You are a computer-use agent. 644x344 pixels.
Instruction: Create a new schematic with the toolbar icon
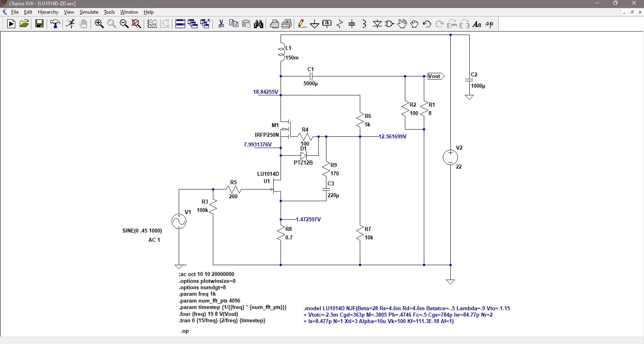pos(11,24)
